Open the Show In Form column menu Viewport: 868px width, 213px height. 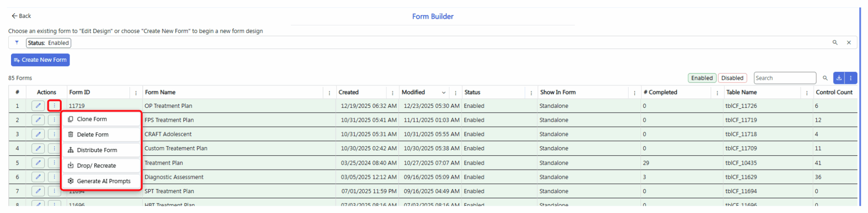635,93
